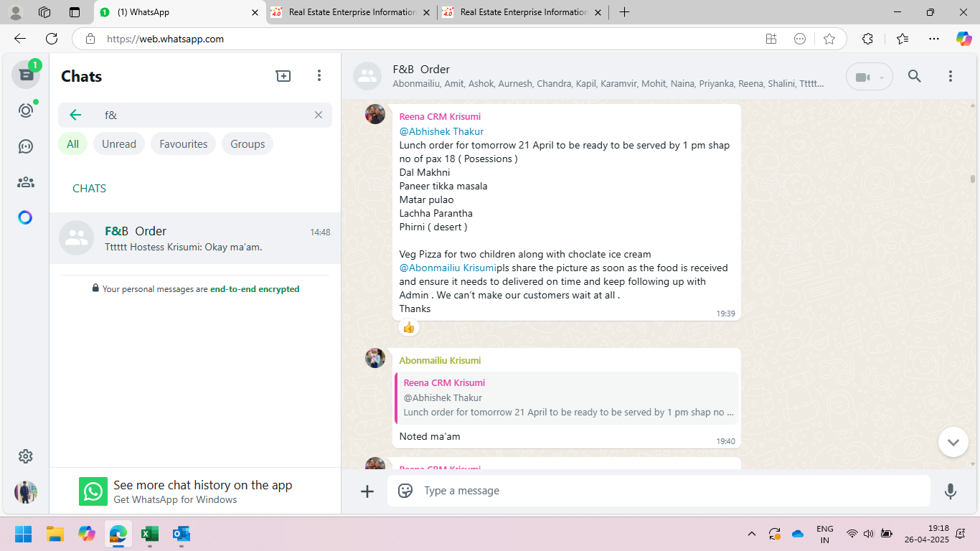
Task: Open the Status updates icon in sidebar
Action: [x=26, y=110]
